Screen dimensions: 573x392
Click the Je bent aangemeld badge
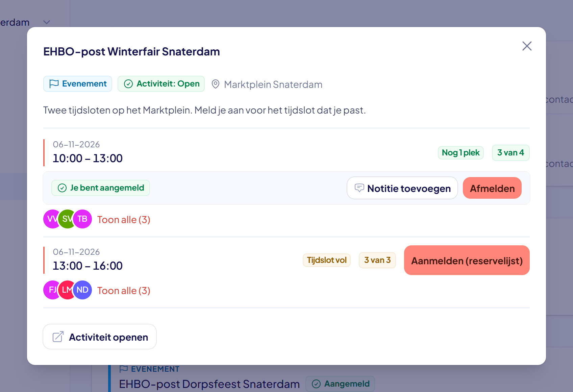[101, 188]
